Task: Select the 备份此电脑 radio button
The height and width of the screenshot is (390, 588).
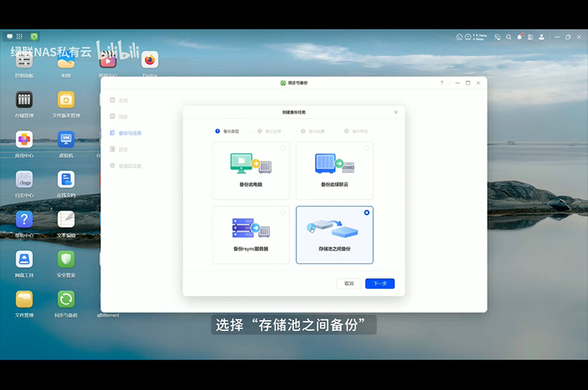Action: point(283,148)
